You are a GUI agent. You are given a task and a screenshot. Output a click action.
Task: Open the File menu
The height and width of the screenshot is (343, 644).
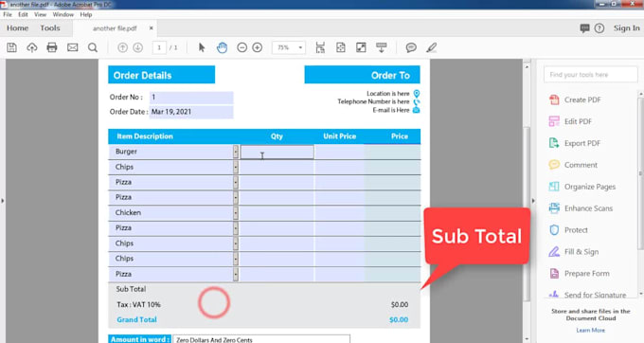(x=8, y=14)
